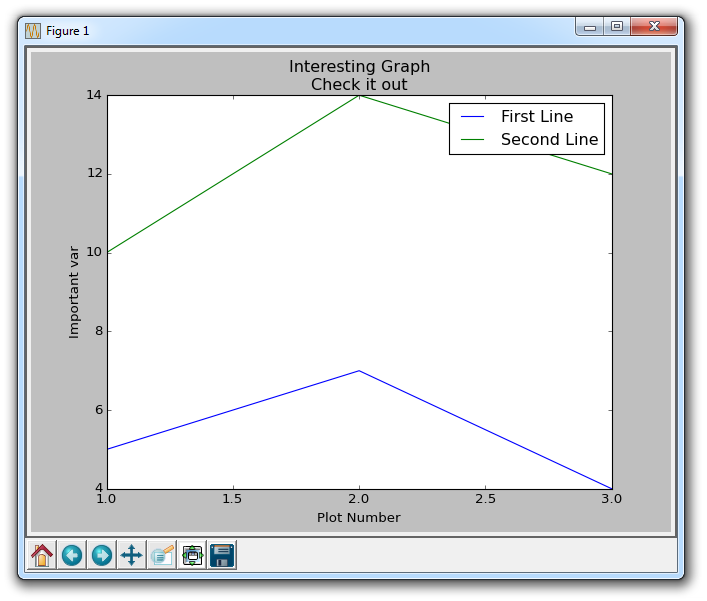Maximize the Figure 1 window
This screenshot has width=707, height=601.
click(x=617, y=26)
